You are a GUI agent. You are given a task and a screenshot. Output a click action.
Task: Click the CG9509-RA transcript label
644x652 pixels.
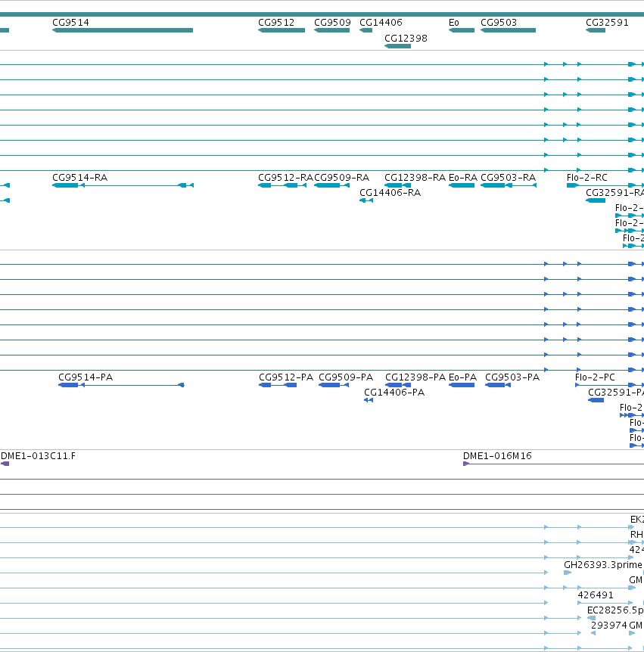(341, 178)
